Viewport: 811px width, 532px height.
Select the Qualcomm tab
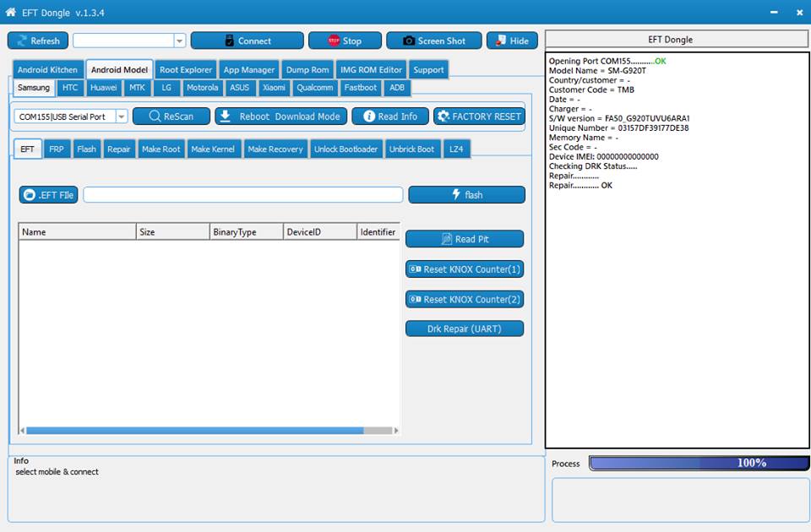pyautogui.click(x=314, y=88)
